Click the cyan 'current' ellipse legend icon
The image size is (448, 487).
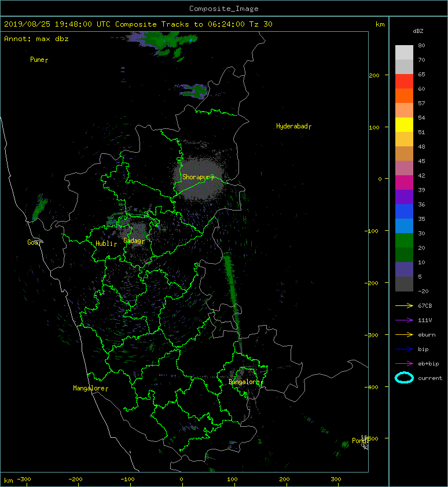click(x=404, y=378)
